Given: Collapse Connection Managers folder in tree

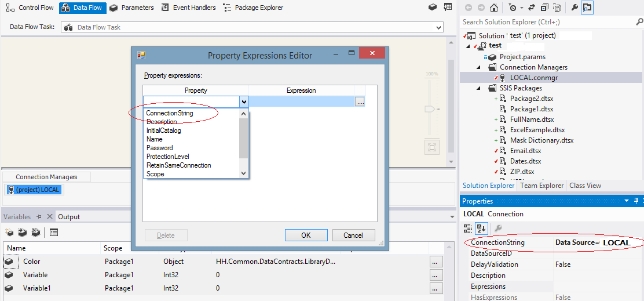Looking at the screenshot, I should pos(478,67).
